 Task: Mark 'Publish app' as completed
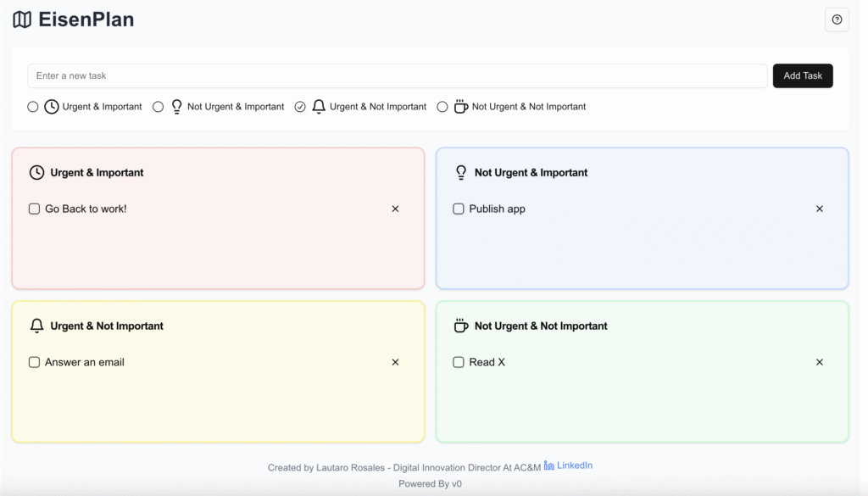coord(459,209)
